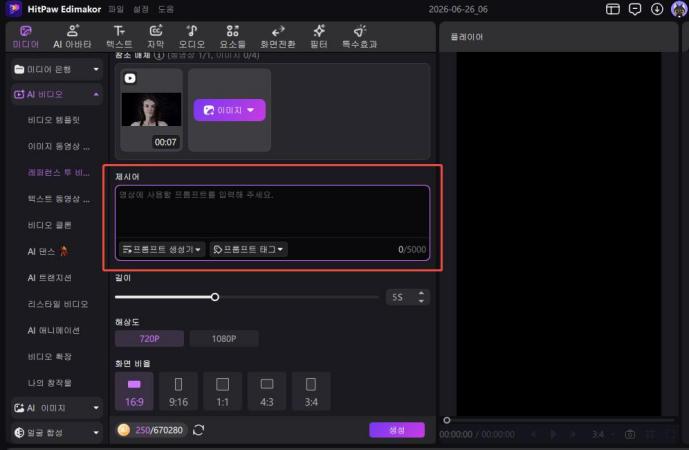Open the player 3:4 ratio dropdown
The image size is (689, 450).
point(603,435)
